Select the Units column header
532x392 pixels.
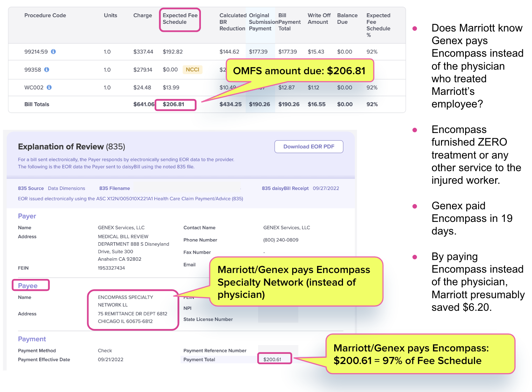click(111, 15)
